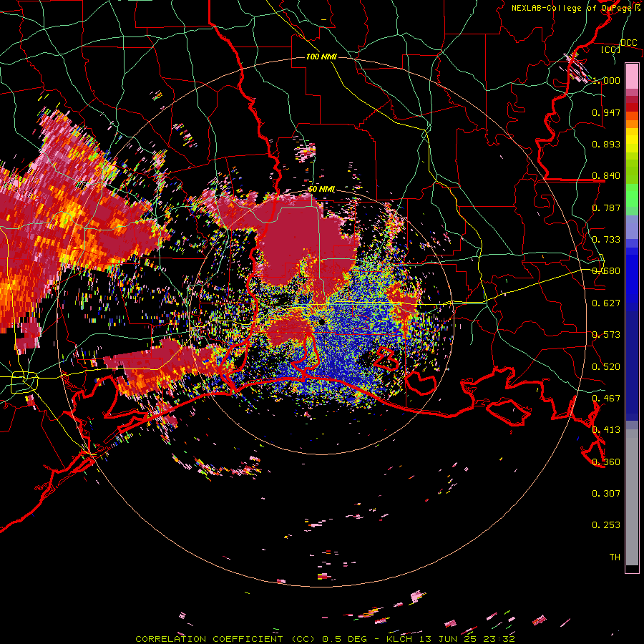This screenshot has width=644, height=644.
Task: Click the black radar site dot at center
Action: pyautogui.click(x=321, y=322)
